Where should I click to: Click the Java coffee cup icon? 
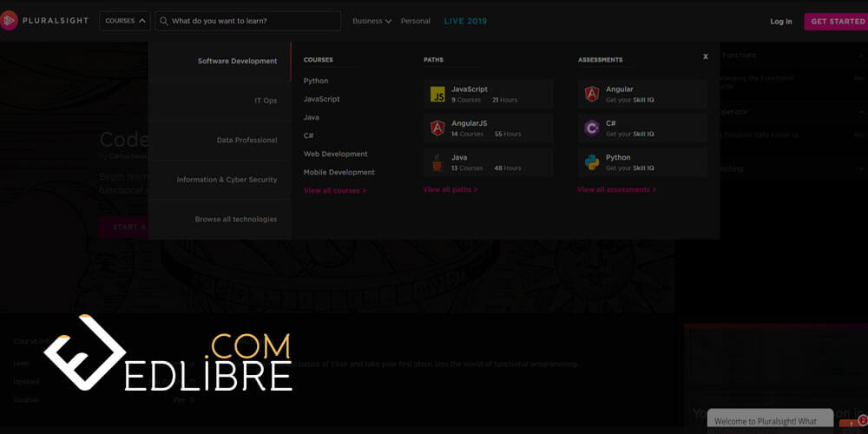pos(437,163)
